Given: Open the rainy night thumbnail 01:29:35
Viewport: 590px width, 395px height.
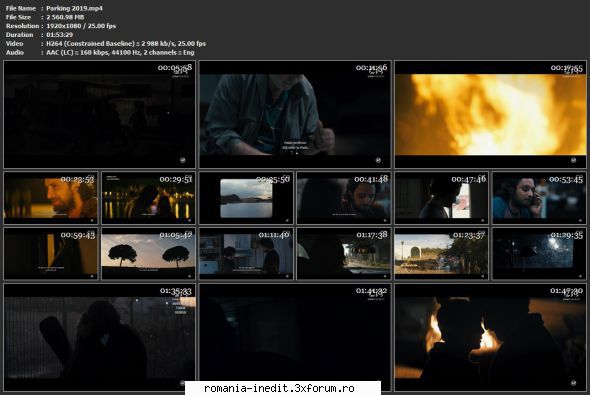Looking at the screenshot, I should (x=539, y=254).
